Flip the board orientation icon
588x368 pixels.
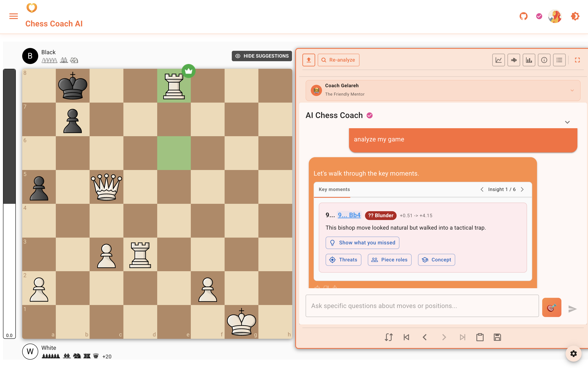point(389,337)
